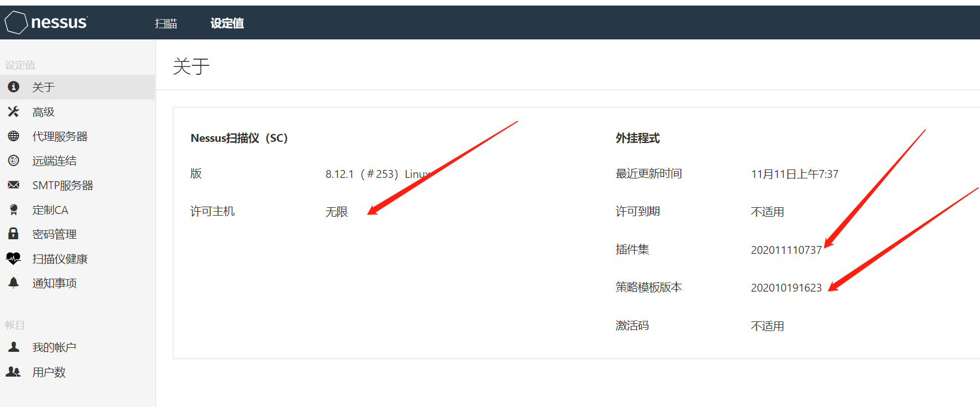Go to 代理服务器 settings in sidebar
This screenshot has width=980, height=407.
tap(60, 136)
